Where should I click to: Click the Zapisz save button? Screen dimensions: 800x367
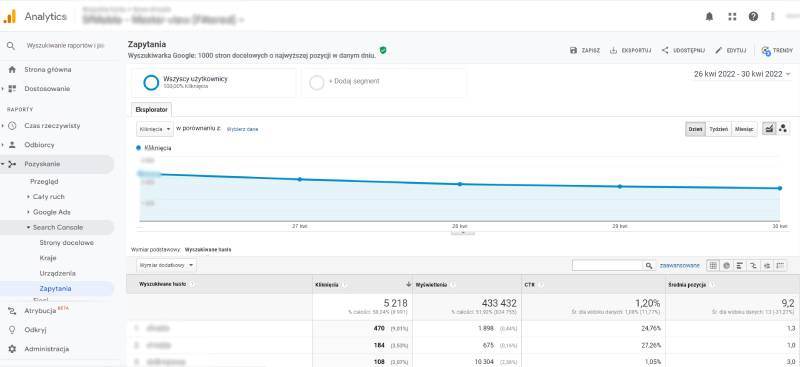pyautogui.click(x=585, y=51)
